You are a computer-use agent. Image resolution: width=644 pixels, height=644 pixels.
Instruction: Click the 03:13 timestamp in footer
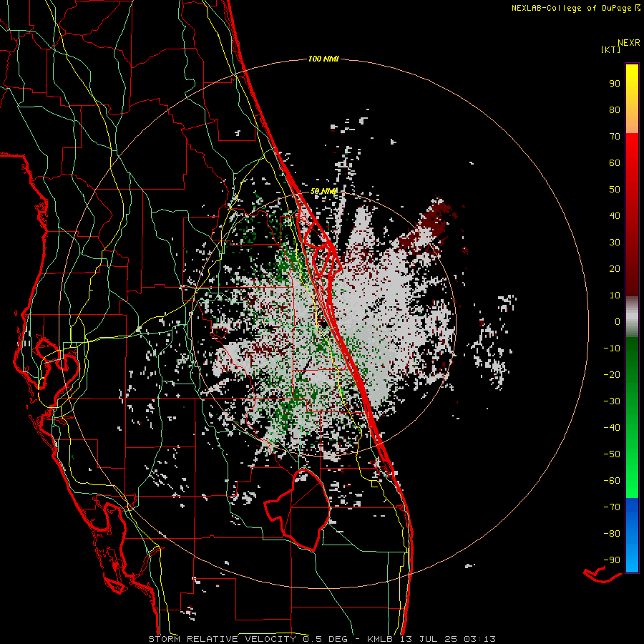click(479, 639)
